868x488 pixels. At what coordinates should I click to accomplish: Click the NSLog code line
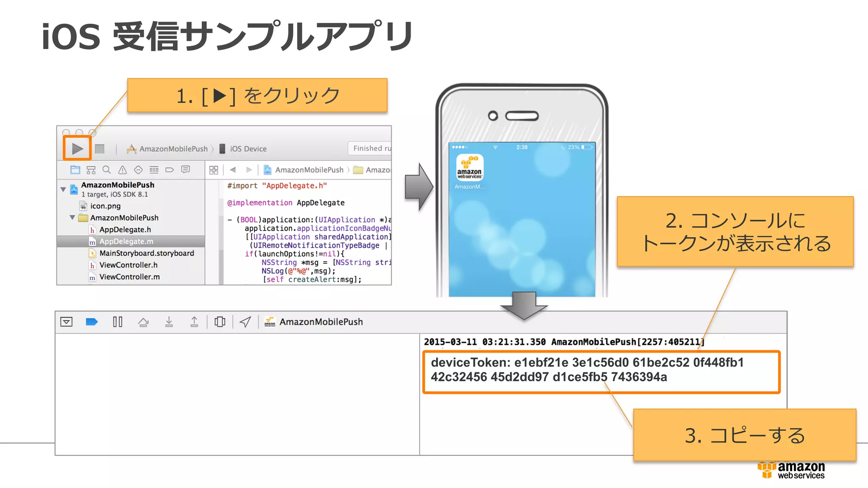pos(298,271)
